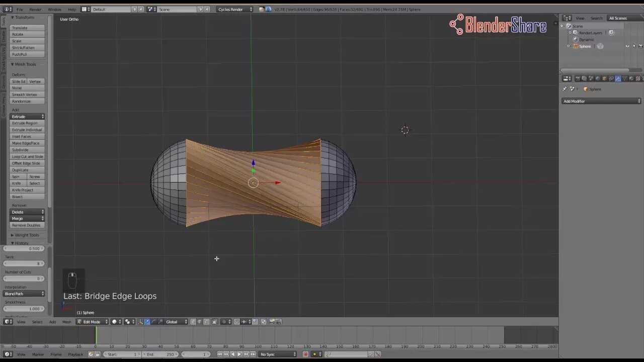
Task: Click the Translate button
Action: point(27,28)
